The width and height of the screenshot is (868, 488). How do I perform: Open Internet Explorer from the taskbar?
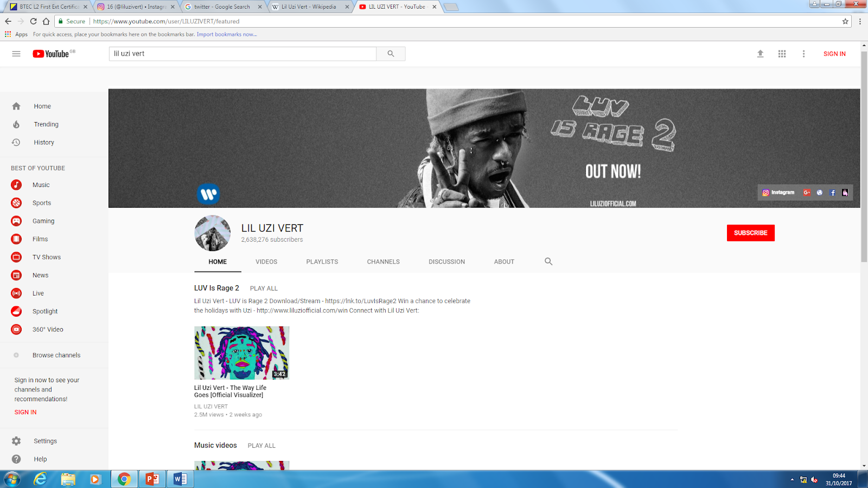tap(40, 479)
